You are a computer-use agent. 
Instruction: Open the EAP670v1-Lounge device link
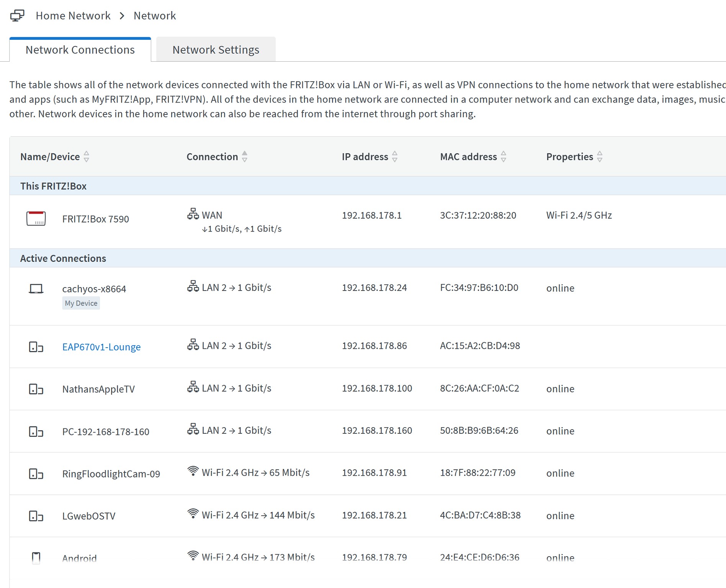(101, 347)
